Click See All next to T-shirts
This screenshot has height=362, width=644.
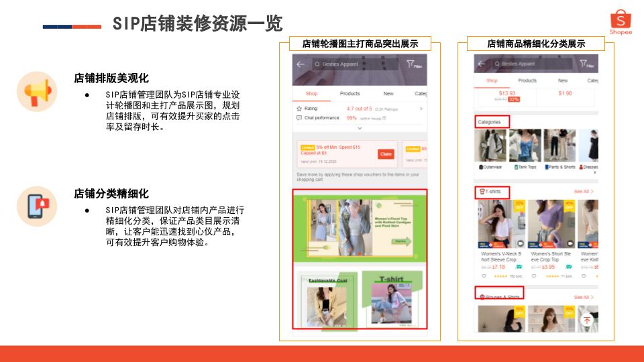pos(583,192)
